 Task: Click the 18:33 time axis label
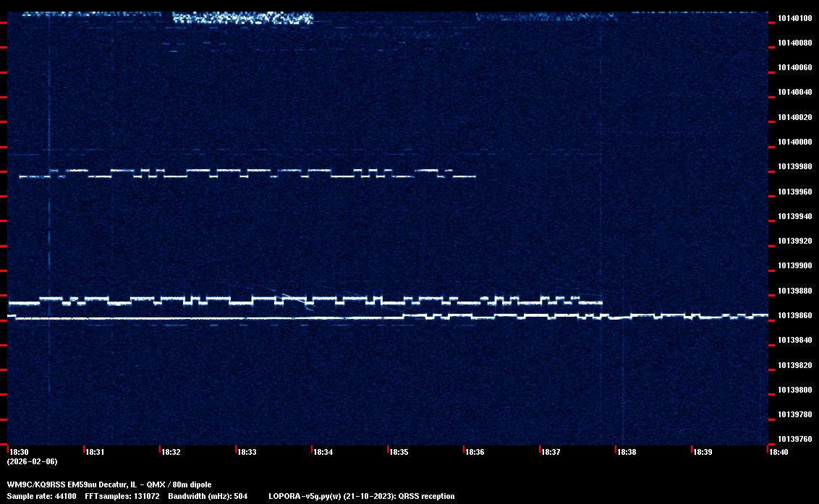pos(247,452)
